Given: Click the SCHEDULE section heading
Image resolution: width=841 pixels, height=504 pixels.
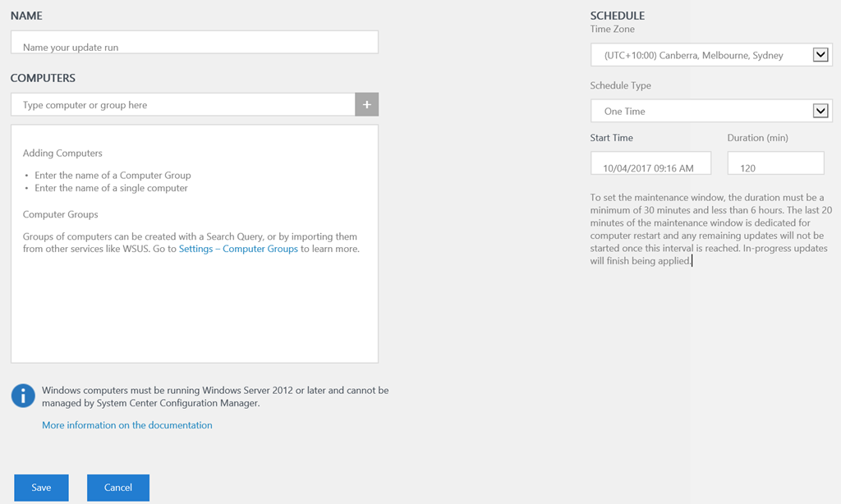Looking at the screenshot, I should pyautogui.click(x=617, y=16).
